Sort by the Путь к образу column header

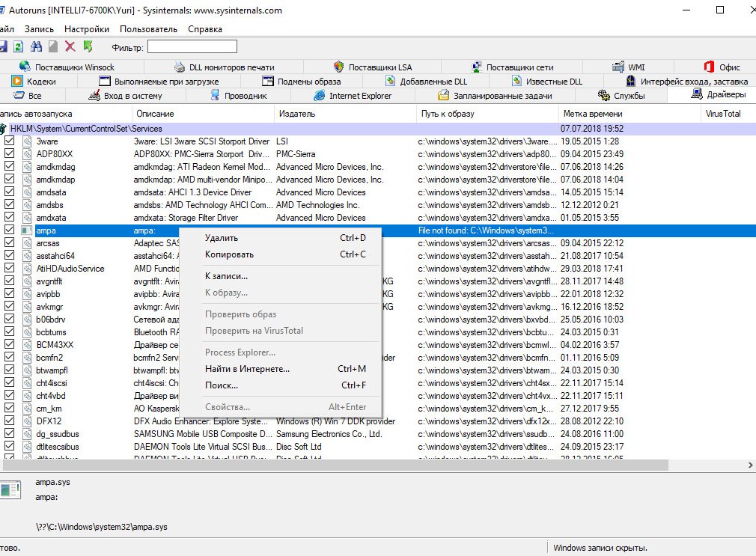coord(487,114)
